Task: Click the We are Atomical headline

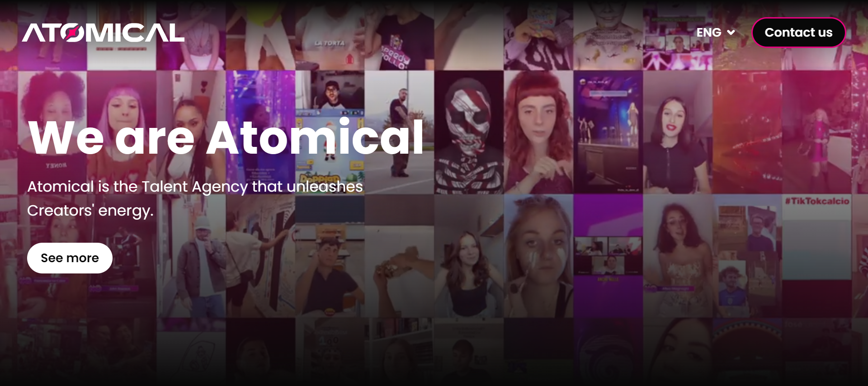Action: [x=226, y=137]
